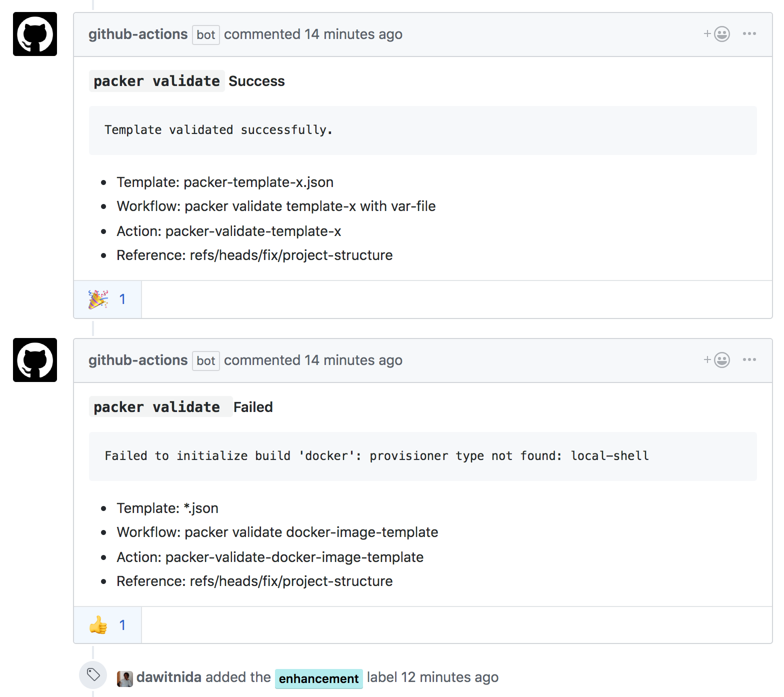The image size is (784, 697).
Task: Select 'Workflow: packer validate template-x with var-file' item
Action: (276, 206)
